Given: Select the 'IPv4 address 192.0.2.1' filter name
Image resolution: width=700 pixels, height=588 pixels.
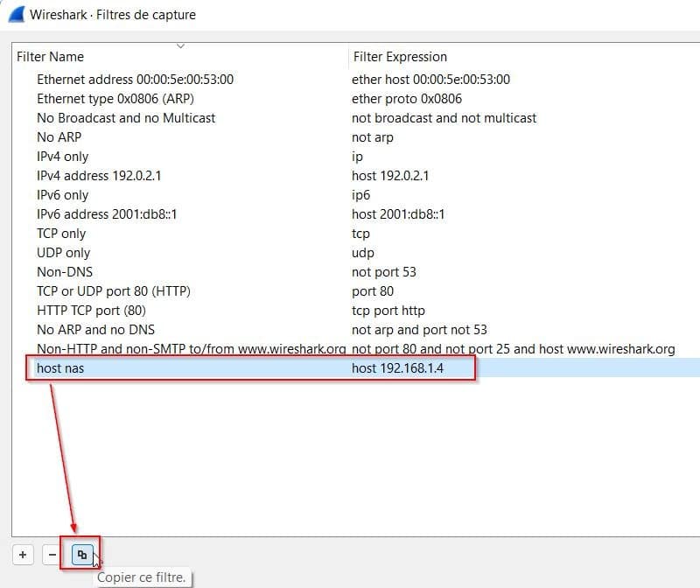Looking at the screenshot, I should [x=99, y=176].
